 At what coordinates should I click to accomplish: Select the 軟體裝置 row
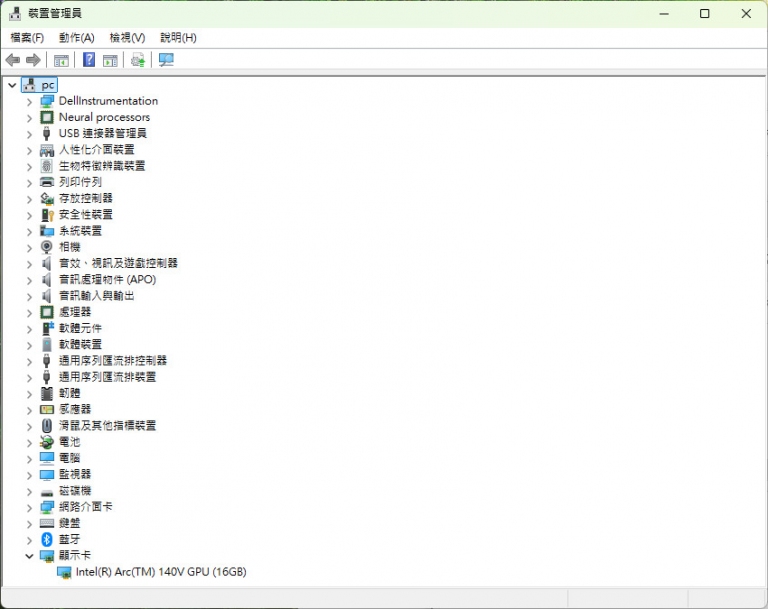[x=80, y=344]
